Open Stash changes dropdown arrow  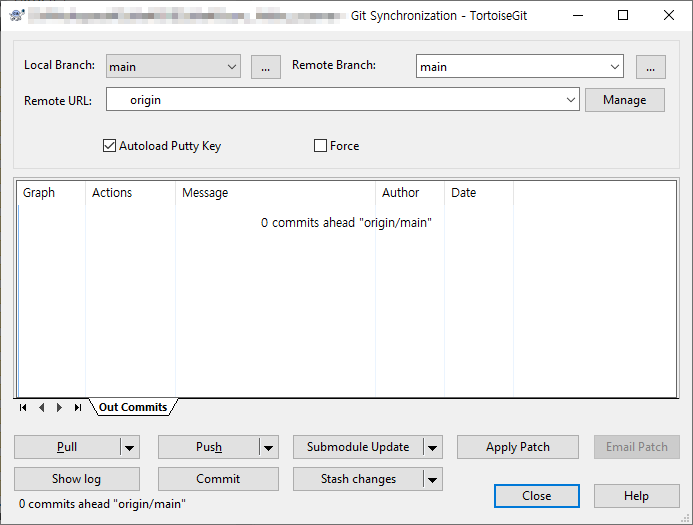[432, 479]
